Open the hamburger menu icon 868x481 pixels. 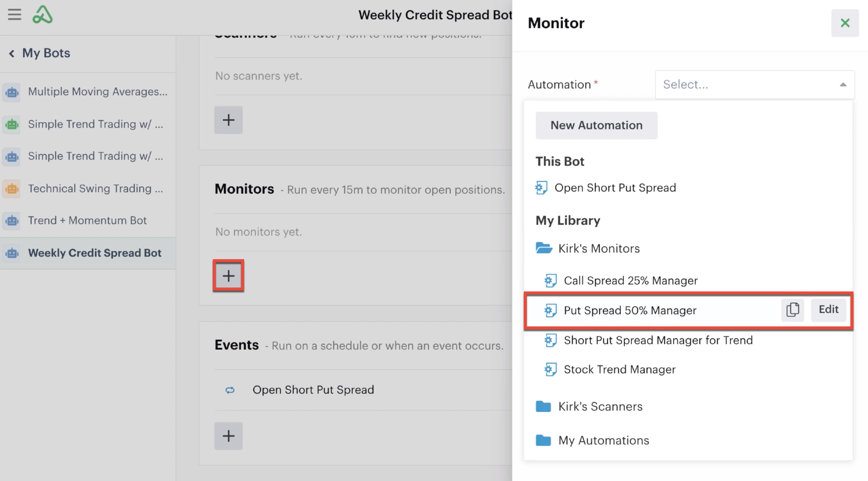click(14, 14)
